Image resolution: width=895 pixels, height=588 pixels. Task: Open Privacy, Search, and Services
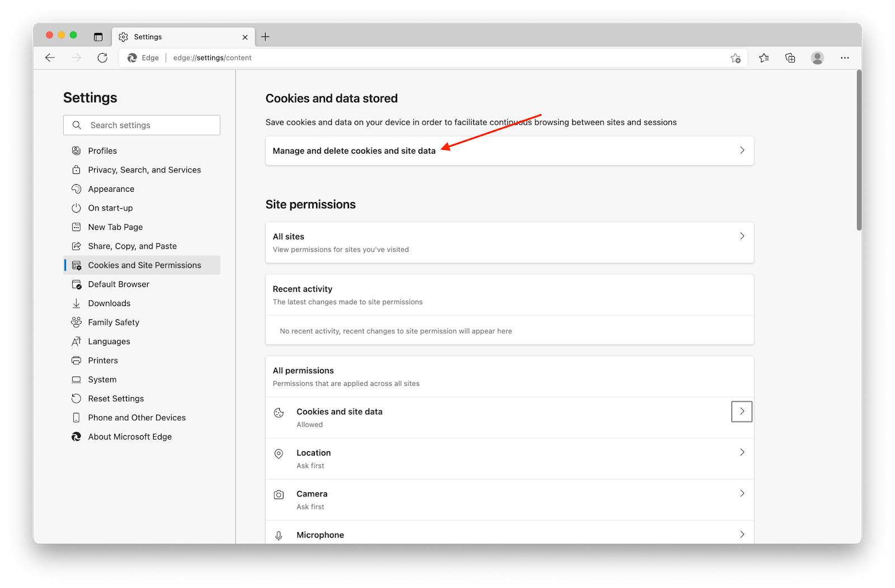point(142,170)
